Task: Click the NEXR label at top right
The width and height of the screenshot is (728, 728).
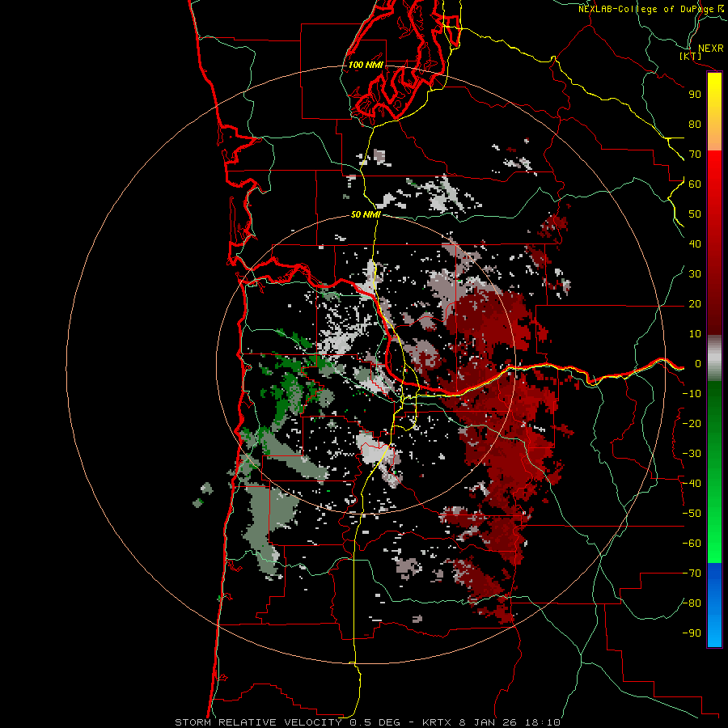Action: pos(711,49)
